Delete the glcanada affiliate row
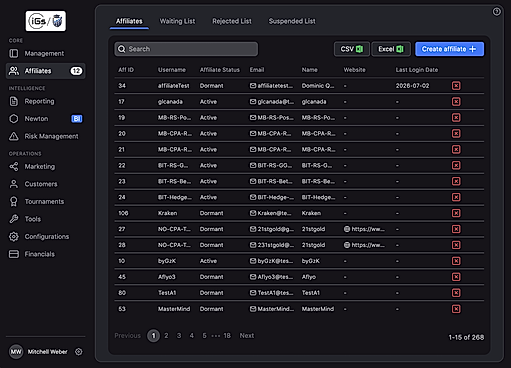This screenshot has height=368, width=511. tap(456, 102)
